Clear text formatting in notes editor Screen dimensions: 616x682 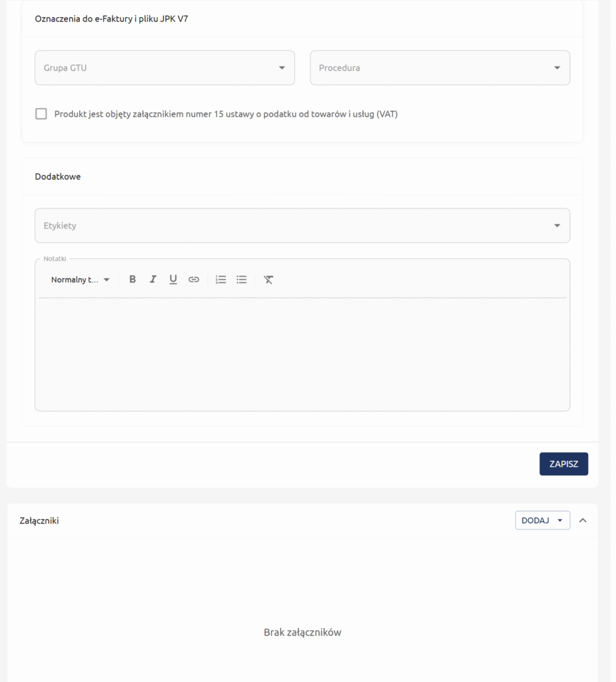click(x=268, y=280)
